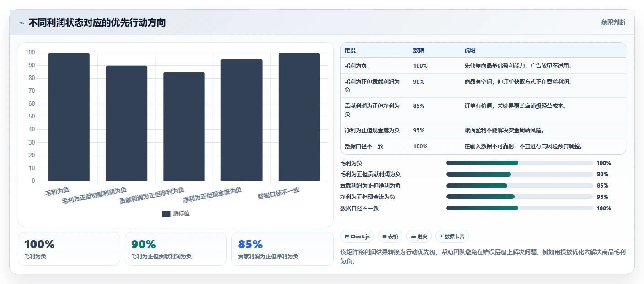
Task: Open the 90% 毛利为正但贡献利润为负 card
Action: coord(176,249)
